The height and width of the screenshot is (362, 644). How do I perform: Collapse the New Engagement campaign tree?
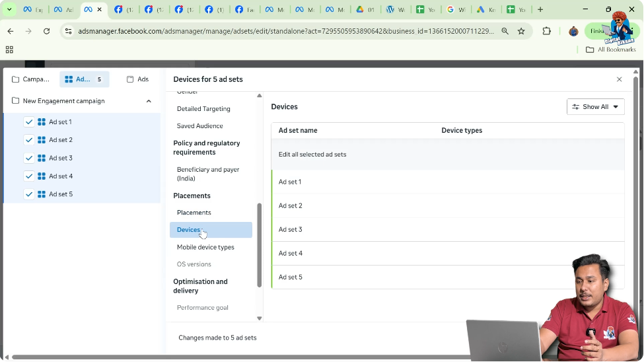(x=149, y=101)
